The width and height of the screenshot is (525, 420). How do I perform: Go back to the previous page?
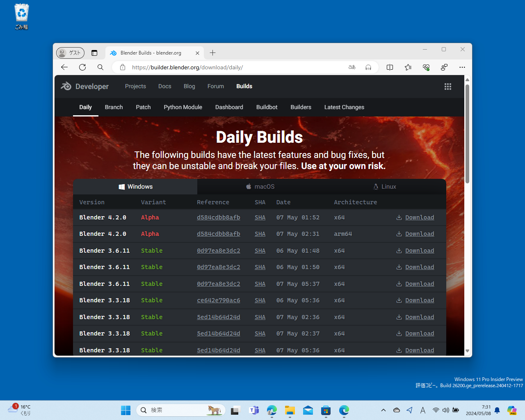point(64,67)
